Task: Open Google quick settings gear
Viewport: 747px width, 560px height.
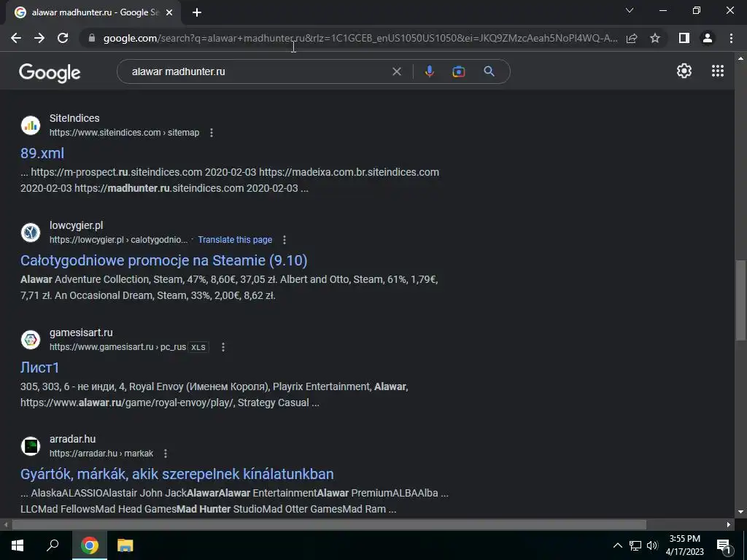Action: [684, 71]
